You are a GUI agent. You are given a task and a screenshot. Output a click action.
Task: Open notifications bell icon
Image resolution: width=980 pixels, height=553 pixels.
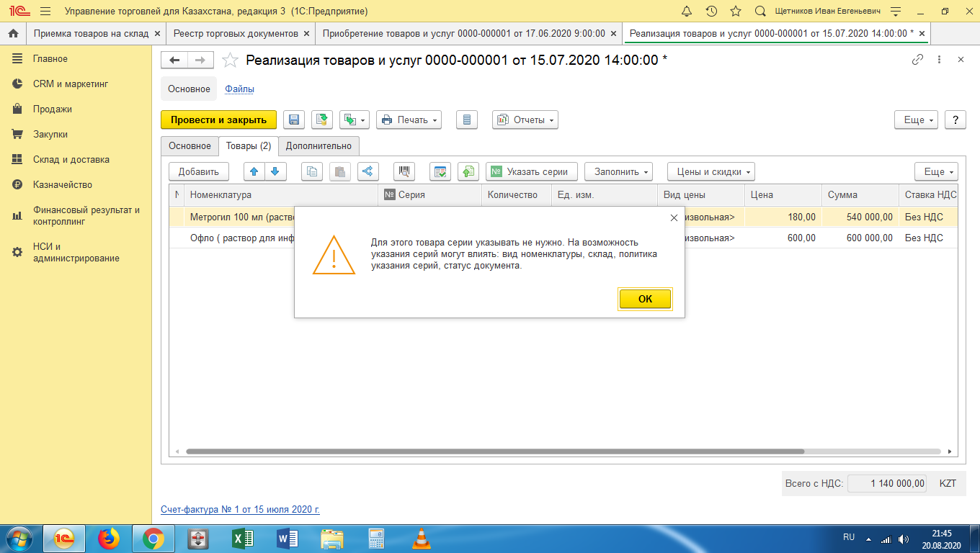click(x=687, y=12)
